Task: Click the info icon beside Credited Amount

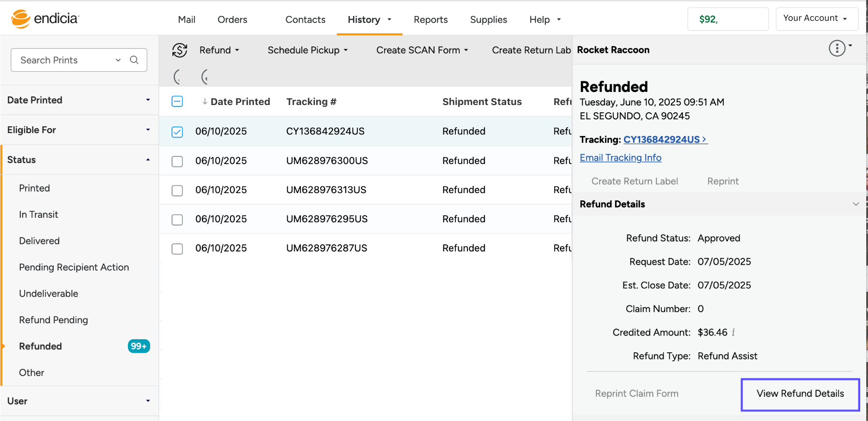Action: click(x=733, y=332)
